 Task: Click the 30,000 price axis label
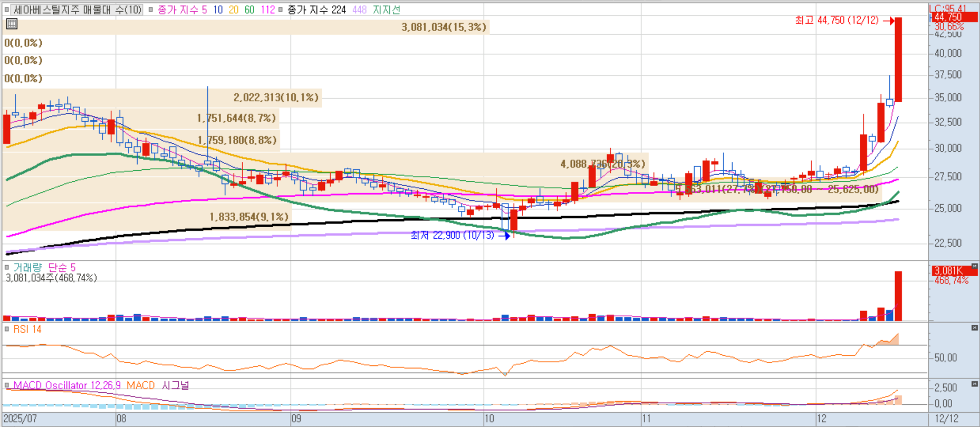coord(948,148)
